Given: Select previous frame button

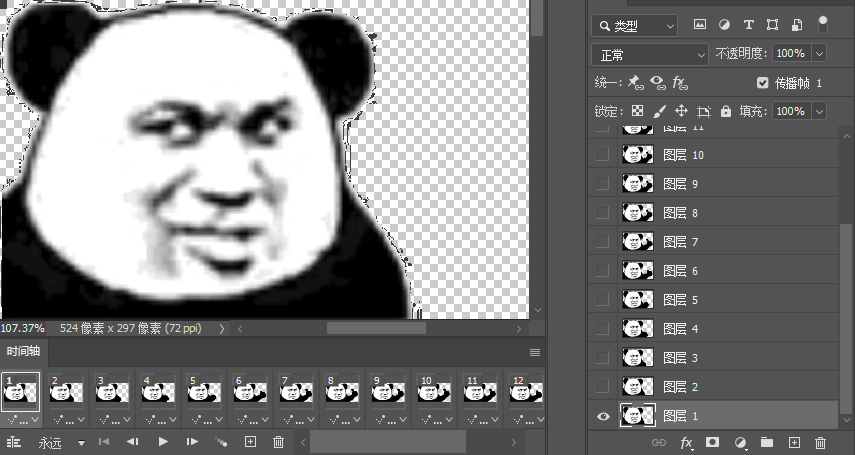Looking at the screenshot, I should [133, 442].
